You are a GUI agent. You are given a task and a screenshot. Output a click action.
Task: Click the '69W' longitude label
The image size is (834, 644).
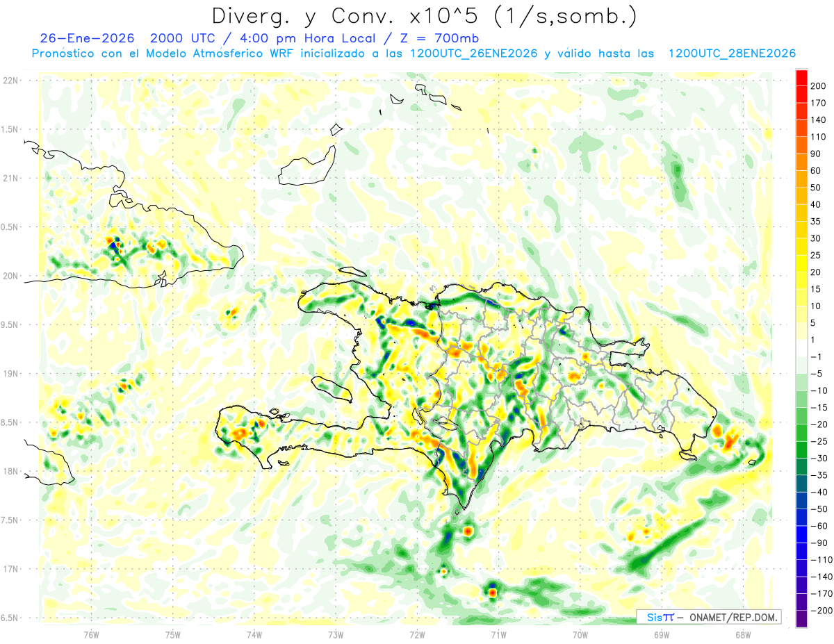click(x=661, y=634)
